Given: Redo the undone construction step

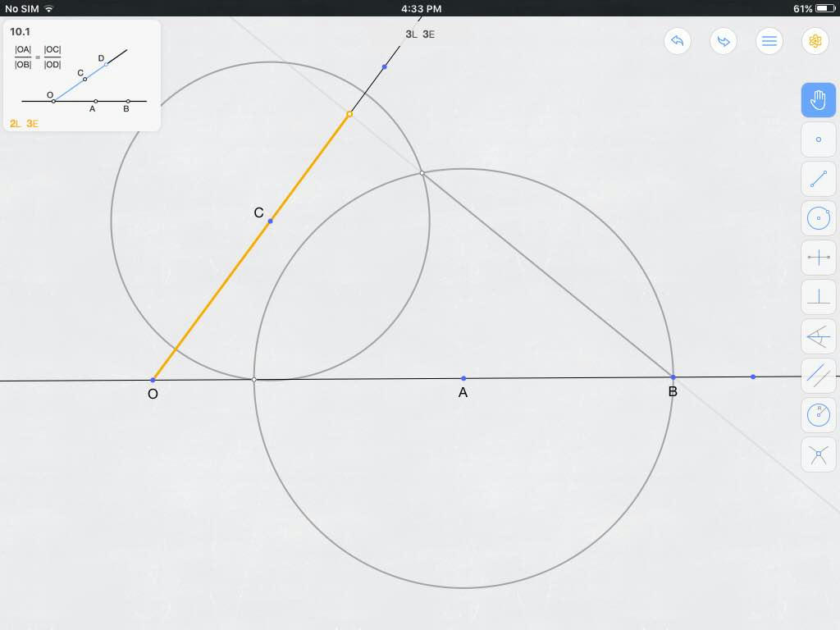Looking at the screenshot, I should click(x=723, y=41).
